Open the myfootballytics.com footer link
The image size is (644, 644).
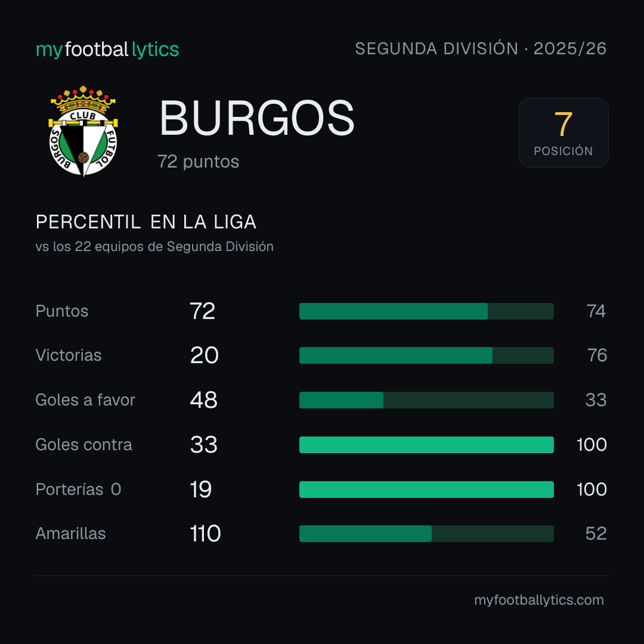(539, 600)
